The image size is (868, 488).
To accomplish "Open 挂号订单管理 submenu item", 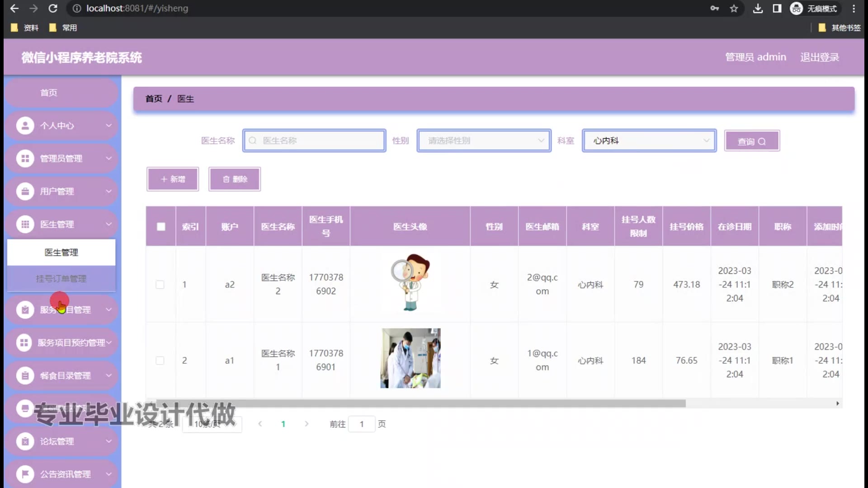I will pyautogui.click(x=61, y=278).
